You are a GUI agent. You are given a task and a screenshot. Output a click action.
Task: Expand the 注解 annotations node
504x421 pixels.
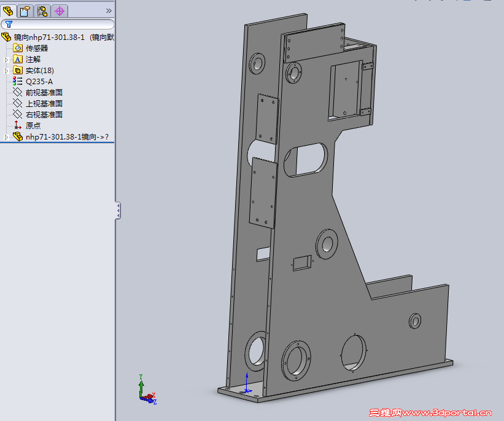(x=6, y=60)
